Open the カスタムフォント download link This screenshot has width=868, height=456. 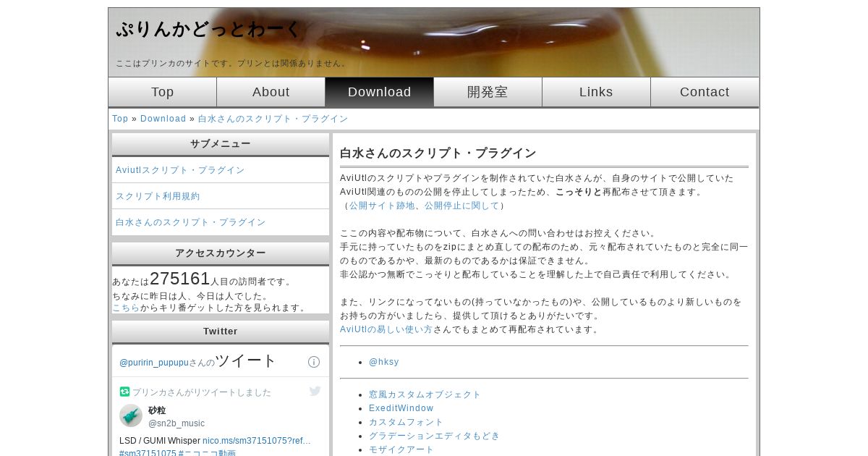pyautogui.click(x=407, y=422)
